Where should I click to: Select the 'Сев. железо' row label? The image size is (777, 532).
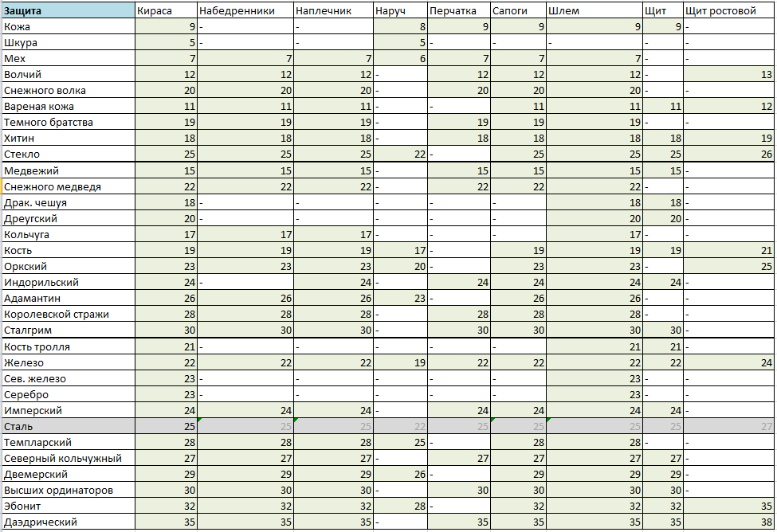(69, 378)
